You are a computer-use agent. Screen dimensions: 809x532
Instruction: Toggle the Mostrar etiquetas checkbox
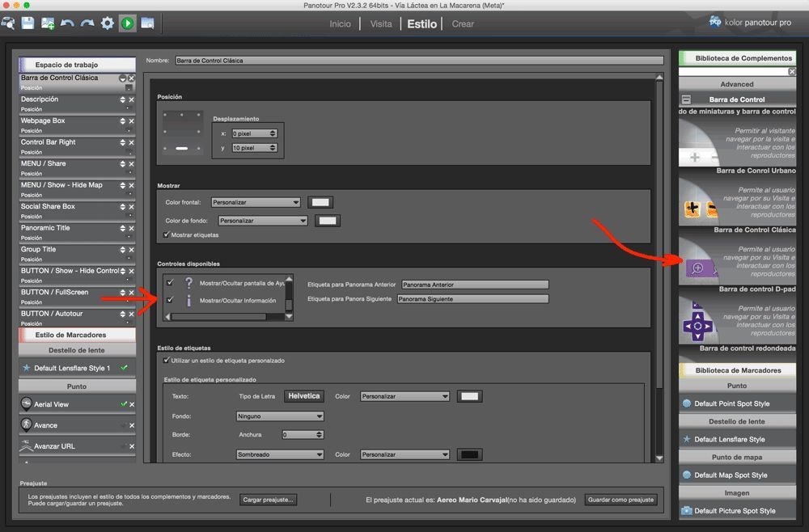pyautogui.click(x=166, y=234)
